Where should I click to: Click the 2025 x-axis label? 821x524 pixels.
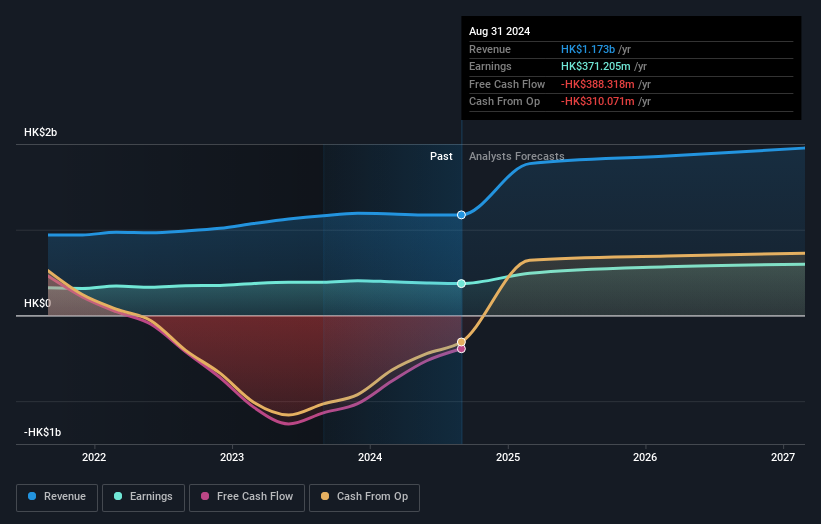[x=508, y=458]
